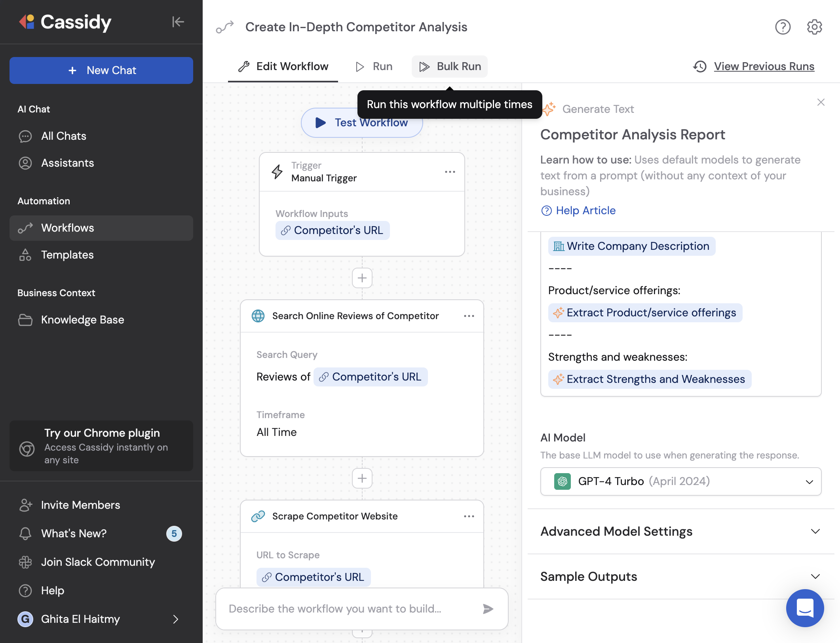Screen dimensions: 840x643
Task: Expand Advanced Model Settings section
Action: click(681, 531)
